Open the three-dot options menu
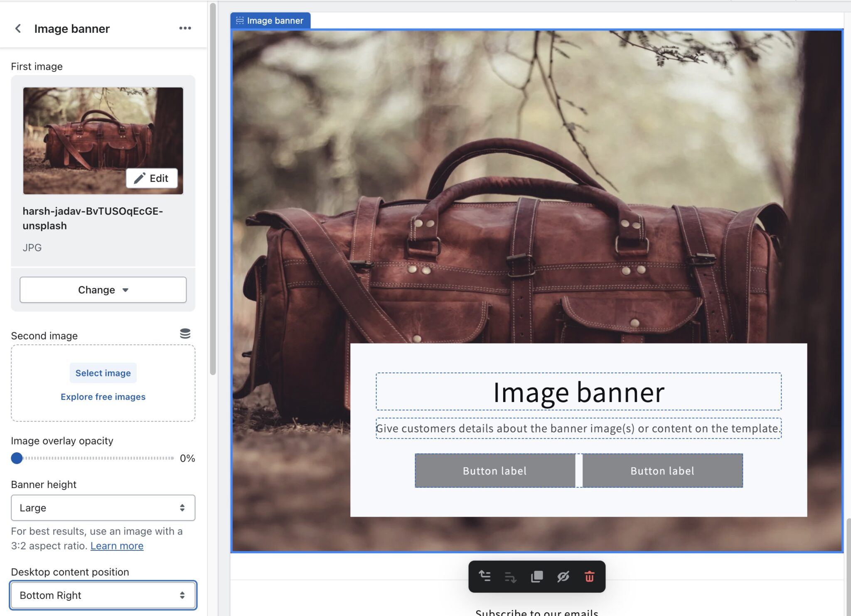The image size is (851, 616). [185, 28]
